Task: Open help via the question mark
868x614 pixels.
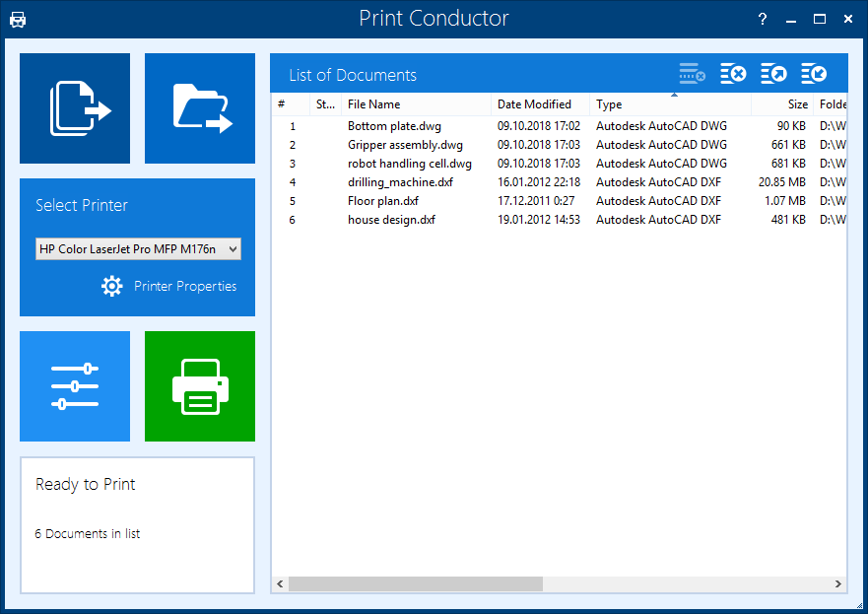Action: point(763,20)
